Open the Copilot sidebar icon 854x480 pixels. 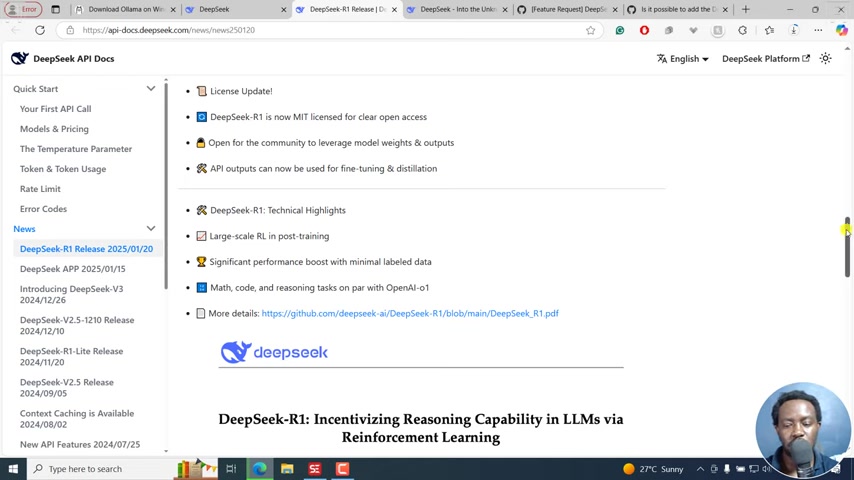point(841,30)
